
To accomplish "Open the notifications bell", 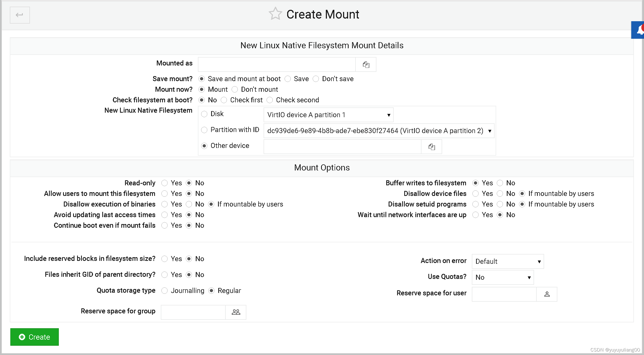I will 639,30.
